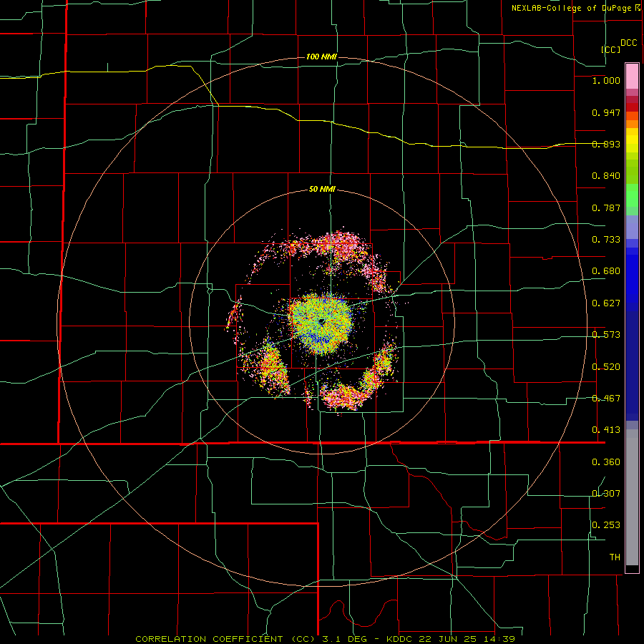This screenshot has width=644, height=644.
Task: Click the 0.733 scale value
Action: (606, 239)
